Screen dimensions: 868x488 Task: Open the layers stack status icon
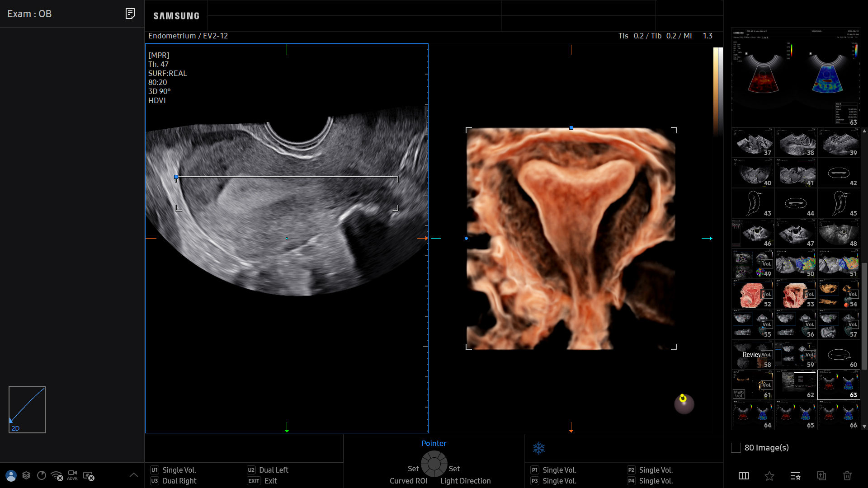tap(26, 475)
